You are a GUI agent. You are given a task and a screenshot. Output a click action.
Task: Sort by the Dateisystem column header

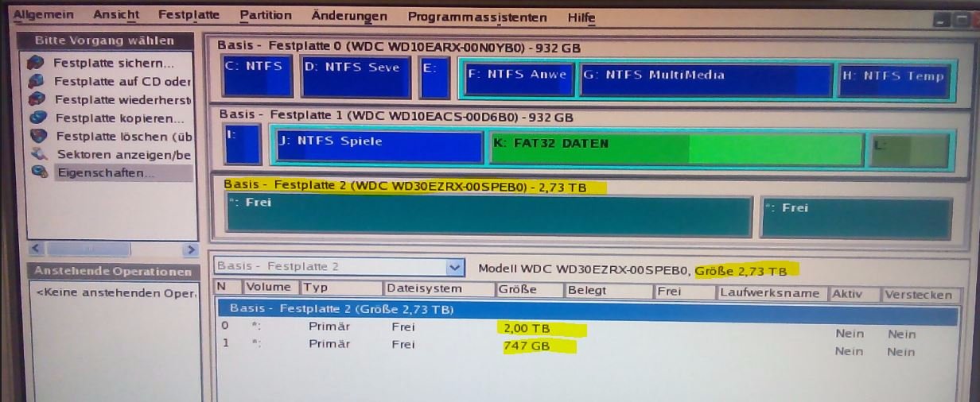point(438,289)
